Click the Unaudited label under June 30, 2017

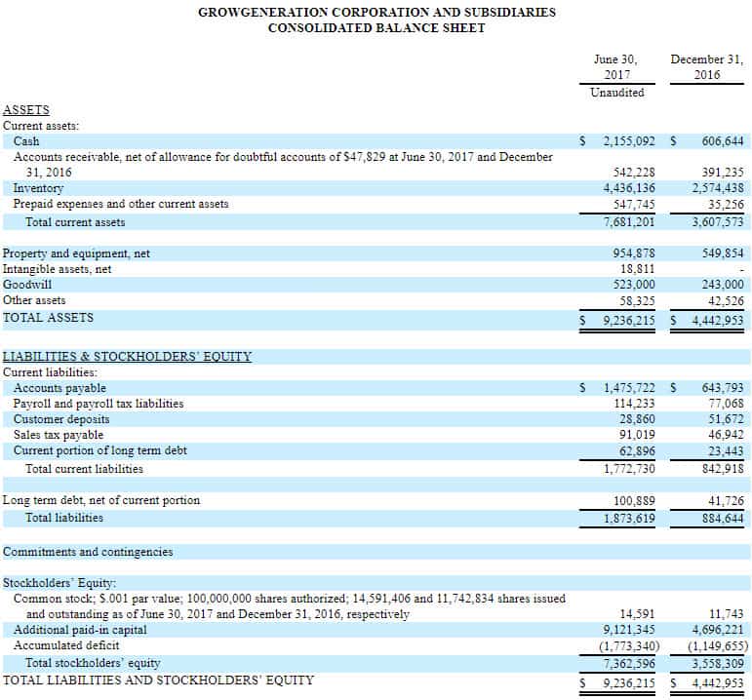[x=616, y=93]
